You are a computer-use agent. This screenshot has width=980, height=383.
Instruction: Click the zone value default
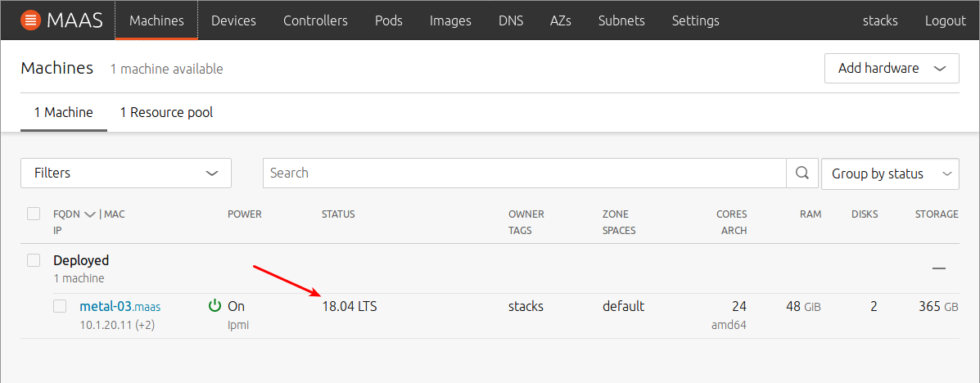(x=623, y=306)
